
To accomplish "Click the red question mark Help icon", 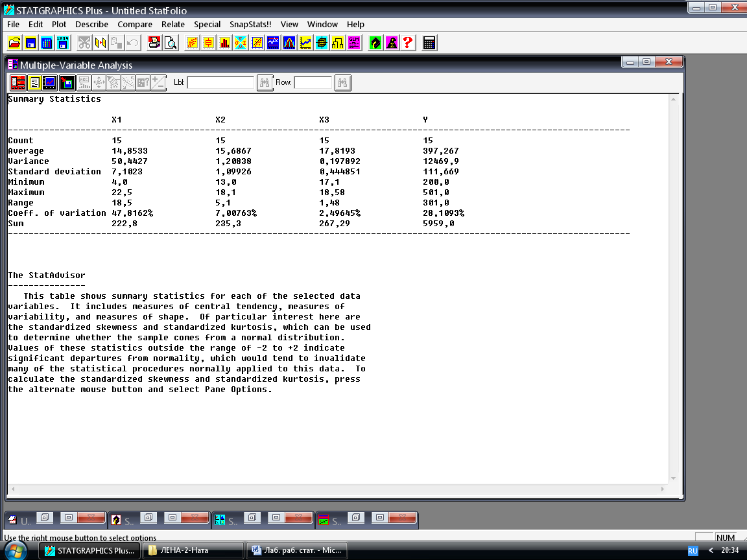I will coord(408,43).
